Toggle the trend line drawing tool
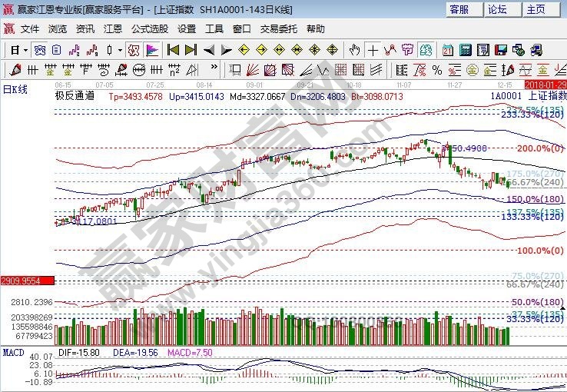Image resolution: width=567 pixels, height=392 pixels. click(x=390, y=50)
